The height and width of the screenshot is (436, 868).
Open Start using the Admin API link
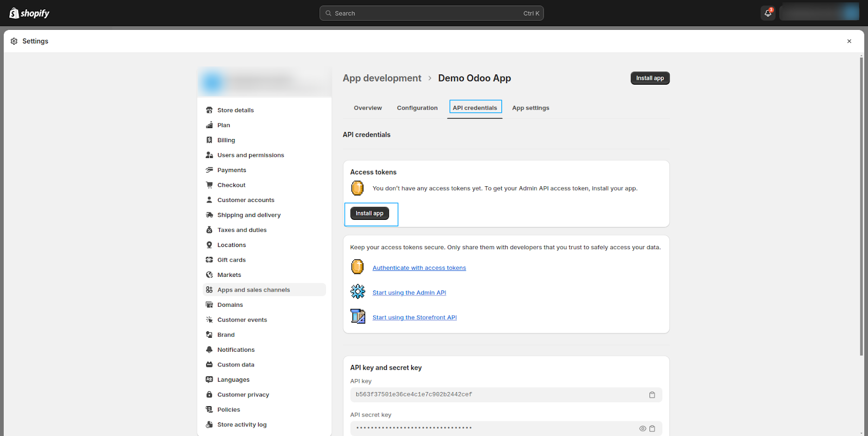pyautogui.click(x=410, y=293)
